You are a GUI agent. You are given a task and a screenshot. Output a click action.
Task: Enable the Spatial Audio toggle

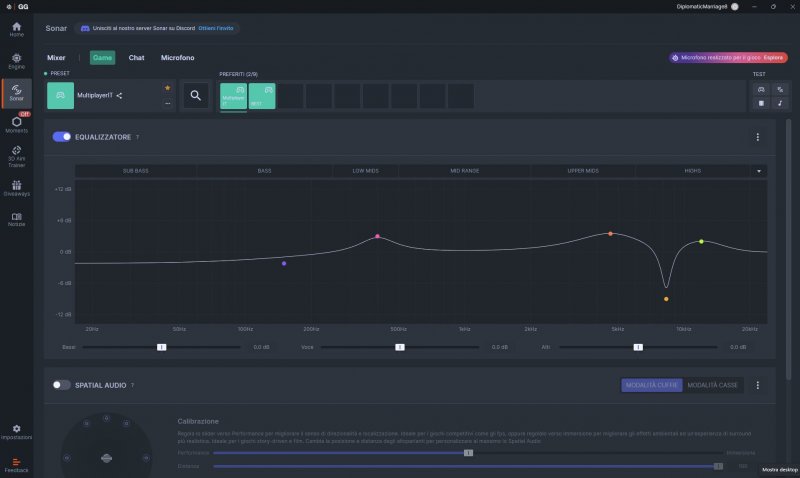[62, 385]
